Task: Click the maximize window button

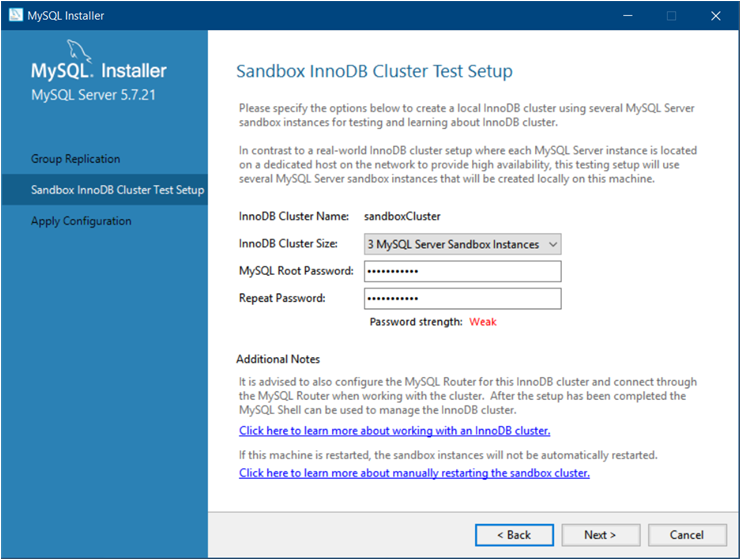Action: pos(671,15)
